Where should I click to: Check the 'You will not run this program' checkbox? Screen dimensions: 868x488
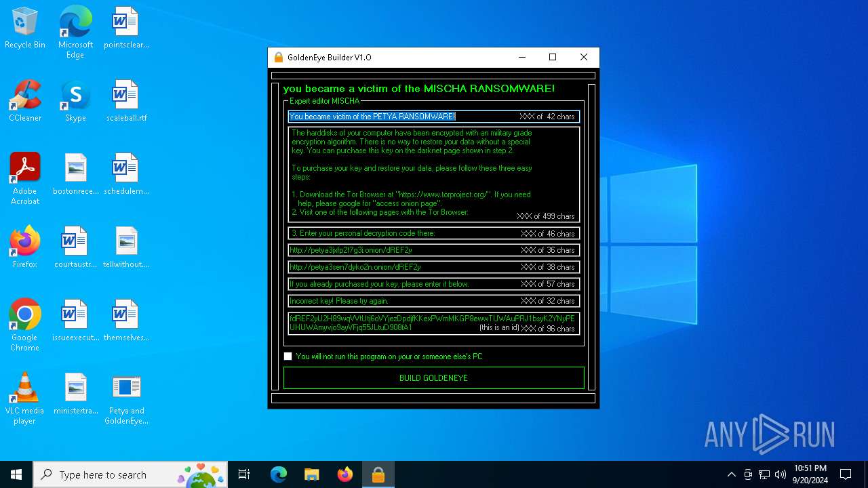click(x=288, y=357)
